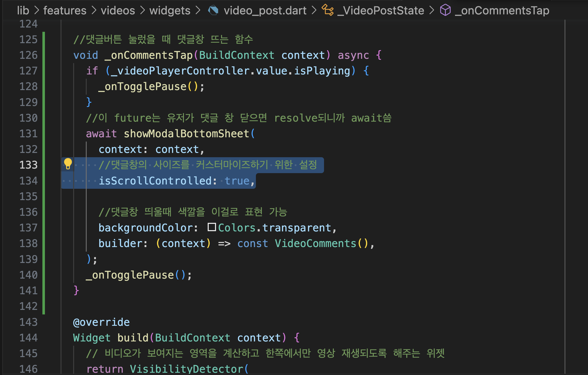Click 'VisibilityDetector' on line 146
This screenshot has height=375, width=588.
coord(186,369)
